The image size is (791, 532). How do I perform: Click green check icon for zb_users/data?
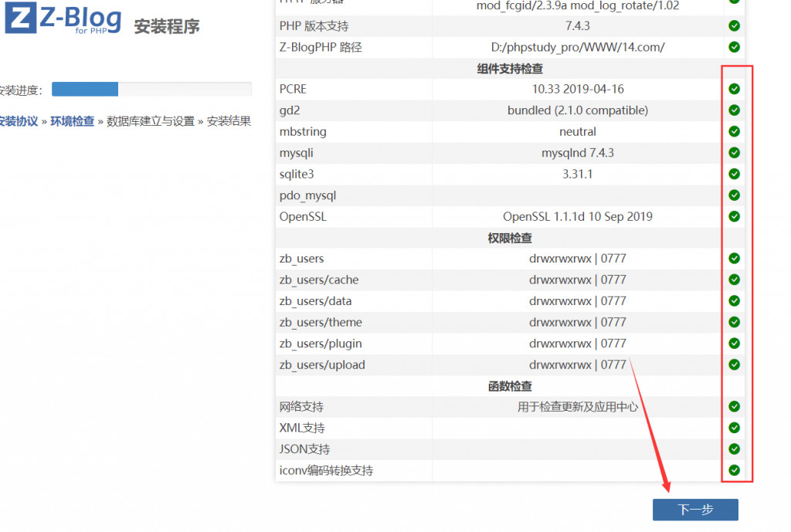(734, 300)
